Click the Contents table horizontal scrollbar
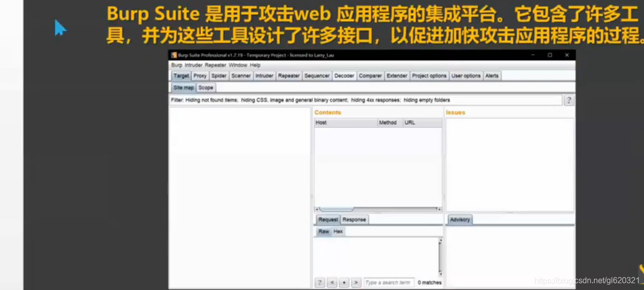644x290 pixels. [378, 209]
